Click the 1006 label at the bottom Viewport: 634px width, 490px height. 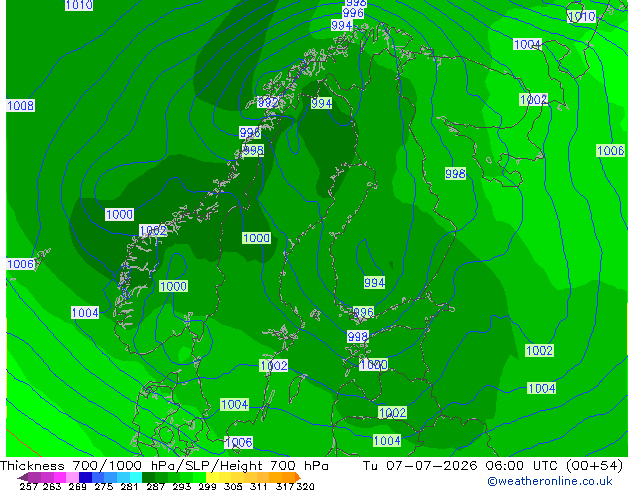(x=239, y=442)
